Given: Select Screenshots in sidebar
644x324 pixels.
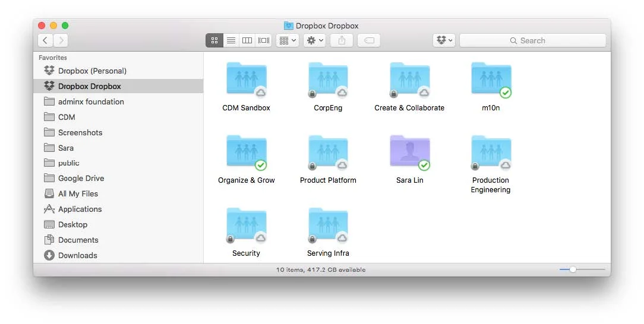Looking at the screenshot, I should coord(118,132).
